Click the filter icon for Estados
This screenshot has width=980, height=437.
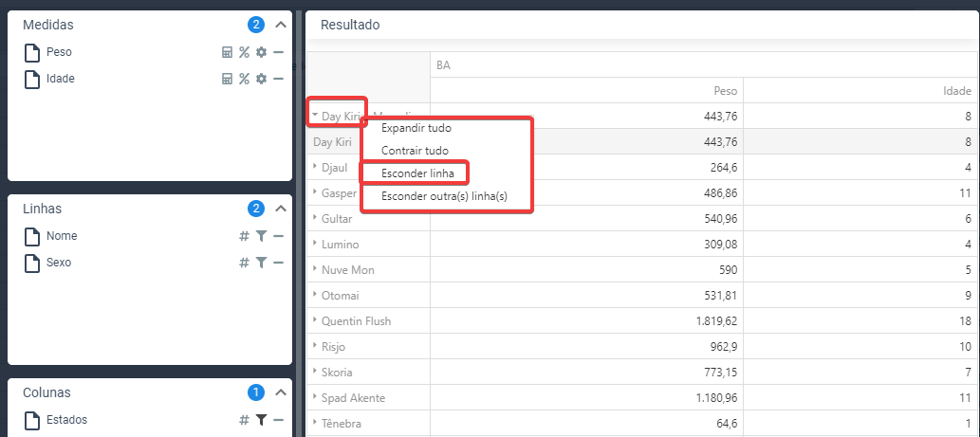tap(261, 420)
